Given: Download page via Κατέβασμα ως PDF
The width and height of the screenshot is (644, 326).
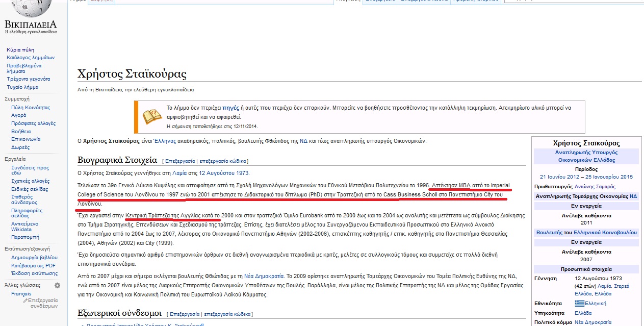Looking at the screenshot, I should point(34,265).
